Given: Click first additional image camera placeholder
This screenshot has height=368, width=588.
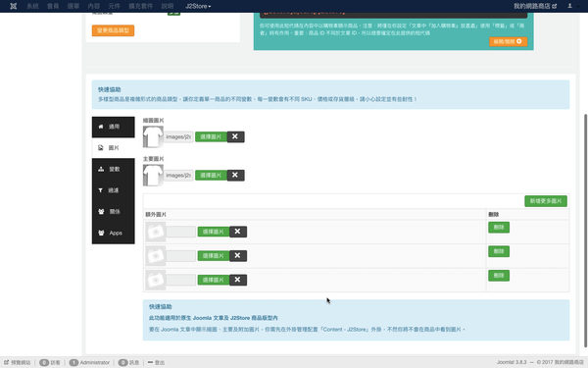Looking at the screenshot, I should [155, 232].
